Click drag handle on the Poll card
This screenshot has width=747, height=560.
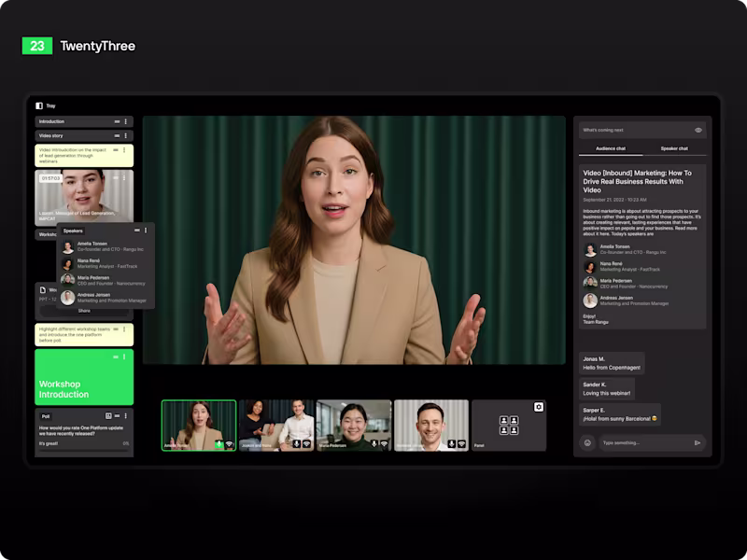coord(118,415)
